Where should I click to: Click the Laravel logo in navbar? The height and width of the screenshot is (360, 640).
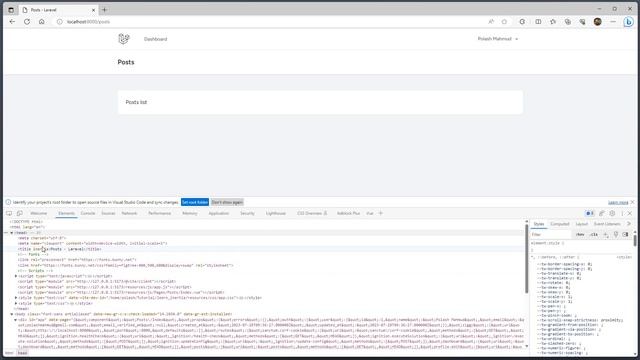tap(124, 39)
